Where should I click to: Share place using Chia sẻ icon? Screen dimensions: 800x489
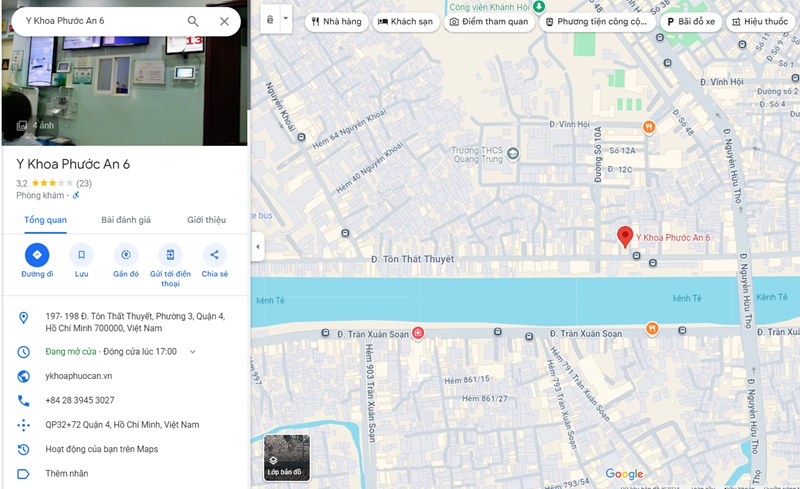coord(214,255)
